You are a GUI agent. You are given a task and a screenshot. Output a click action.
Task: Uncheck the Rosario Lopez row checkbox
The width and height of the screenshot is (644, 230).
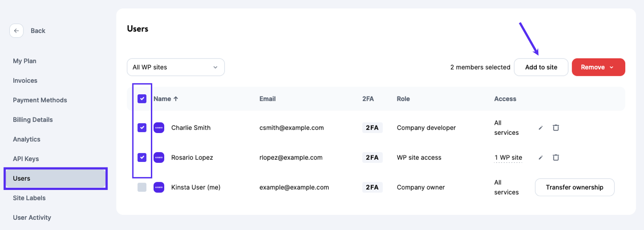pyautogui.click(x=142, y=158)
